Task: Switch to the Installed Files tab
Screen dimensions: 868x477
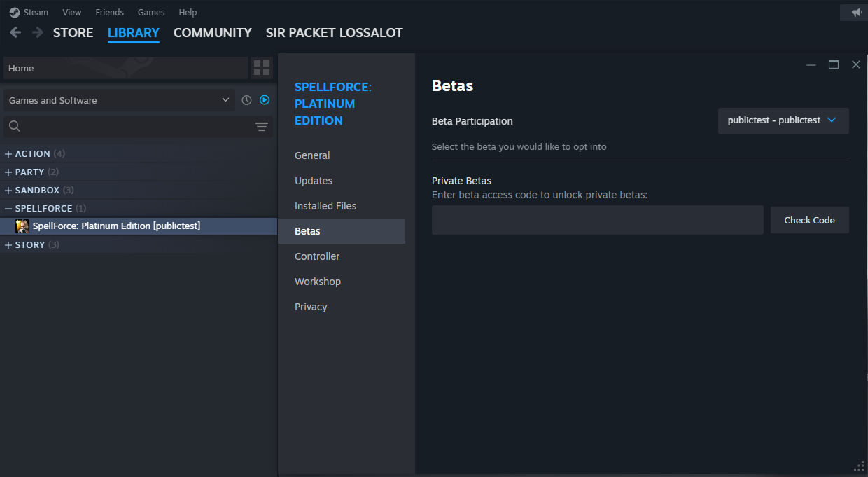Action: (x=325, y=206)
